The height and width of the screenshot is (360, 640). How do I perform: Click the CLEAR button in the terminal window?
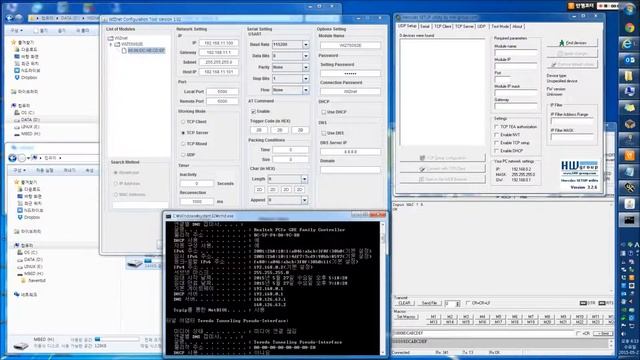click(x=404, y=303)
